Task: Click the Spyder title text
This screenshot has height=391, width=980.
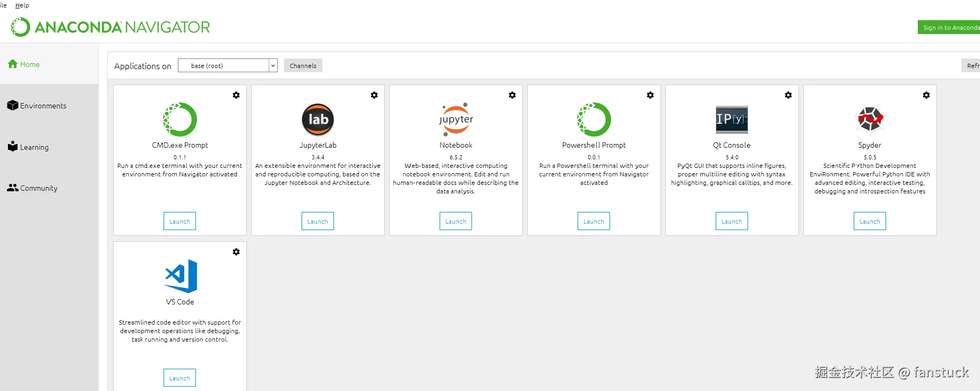Action: click(x=870, y=145)
